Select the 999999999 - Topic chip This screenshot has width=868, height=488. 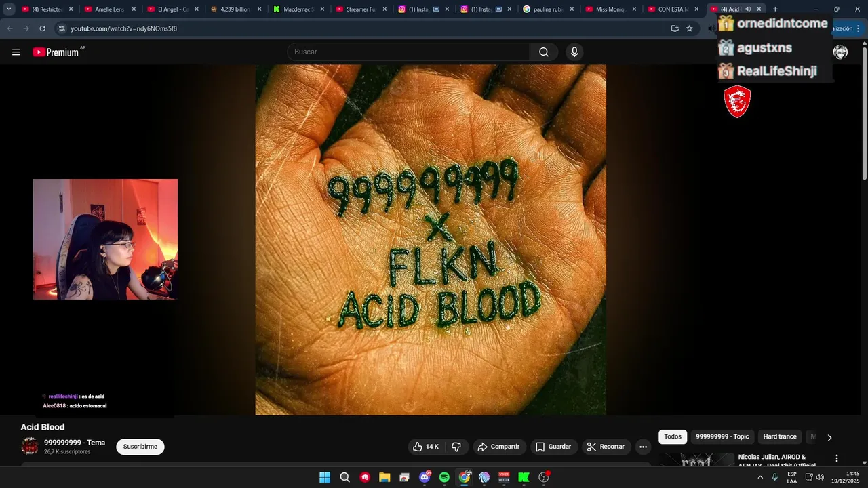click(722, 437)
